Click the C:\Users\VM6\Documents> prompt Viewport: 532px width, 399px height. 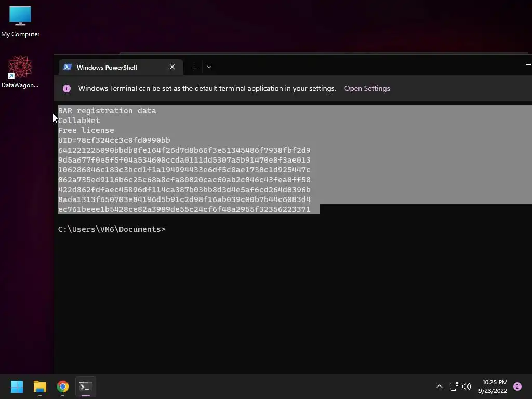point(112,229)
